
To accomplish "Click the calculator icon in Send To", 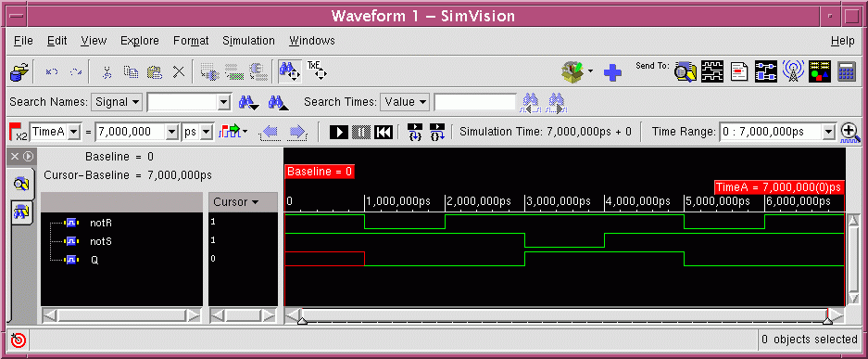I will point(847,71).
